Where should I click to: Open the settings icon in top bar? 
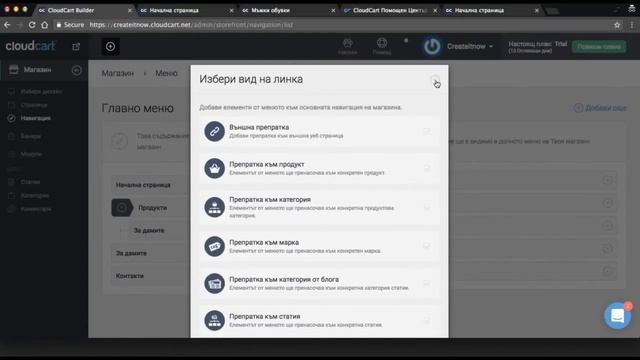pyautogui.click(x=347, y=46)
